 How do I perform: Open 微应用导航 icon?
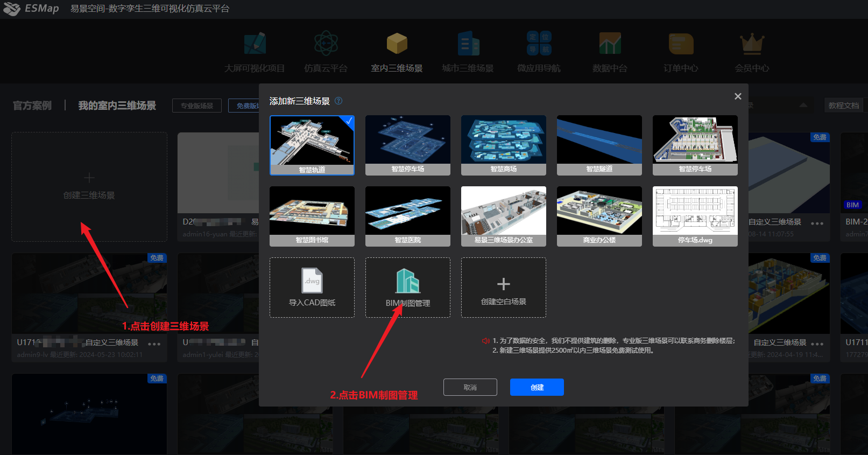pos(539,43)
